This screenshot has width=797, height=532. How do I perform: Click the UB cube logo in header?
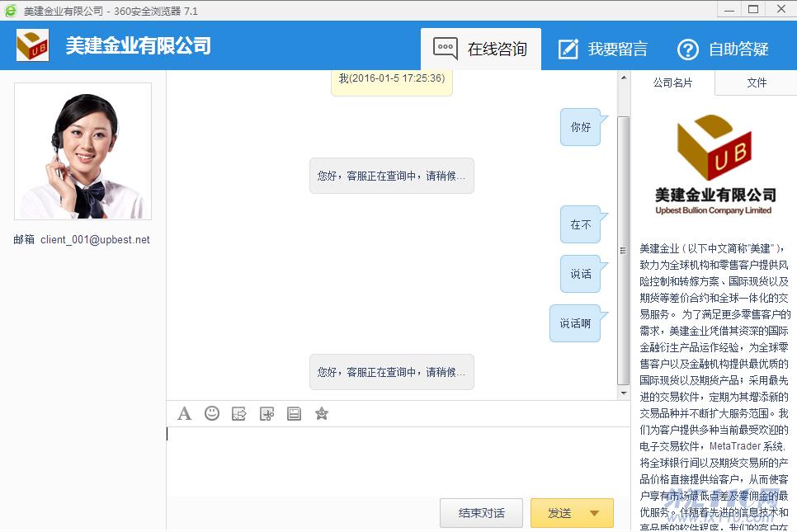(x=32, y=45)
